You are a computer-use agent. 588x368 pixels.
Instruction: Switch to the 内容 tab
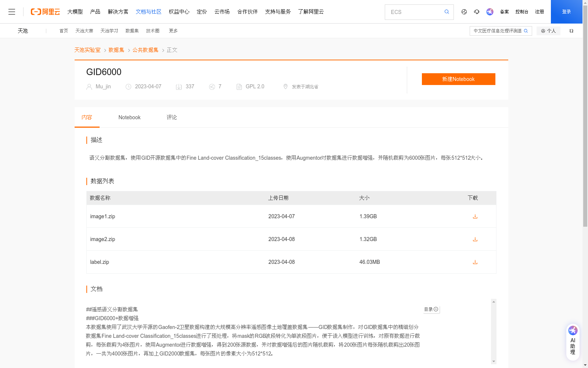pyautogui.click(x=87, y=117)
